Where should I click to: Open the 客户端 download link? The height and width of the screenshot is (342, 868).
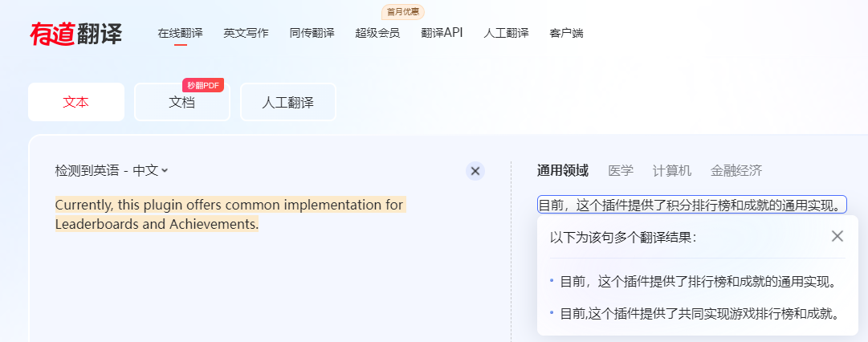(566, 33)
